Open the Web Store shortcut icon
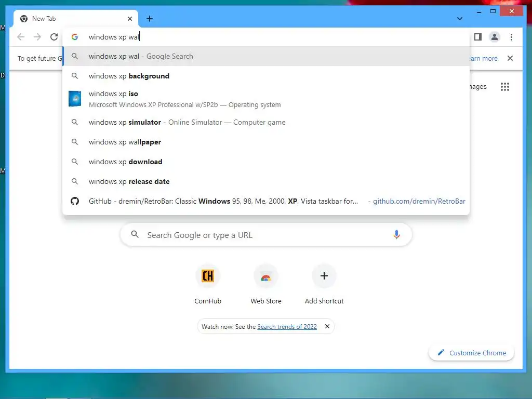Viewport: 532px width, 399px height. (265, 276)
